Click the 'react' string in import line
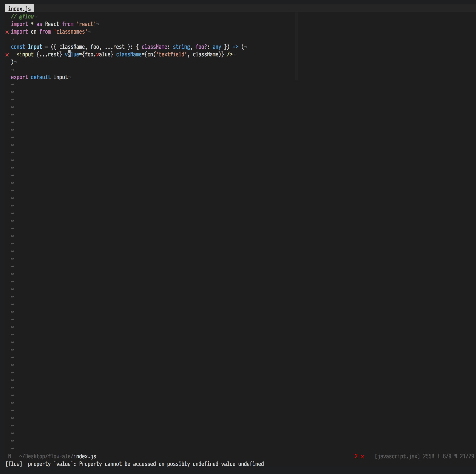The height and width of the screenshot is (474, 476). coord(86,24)
